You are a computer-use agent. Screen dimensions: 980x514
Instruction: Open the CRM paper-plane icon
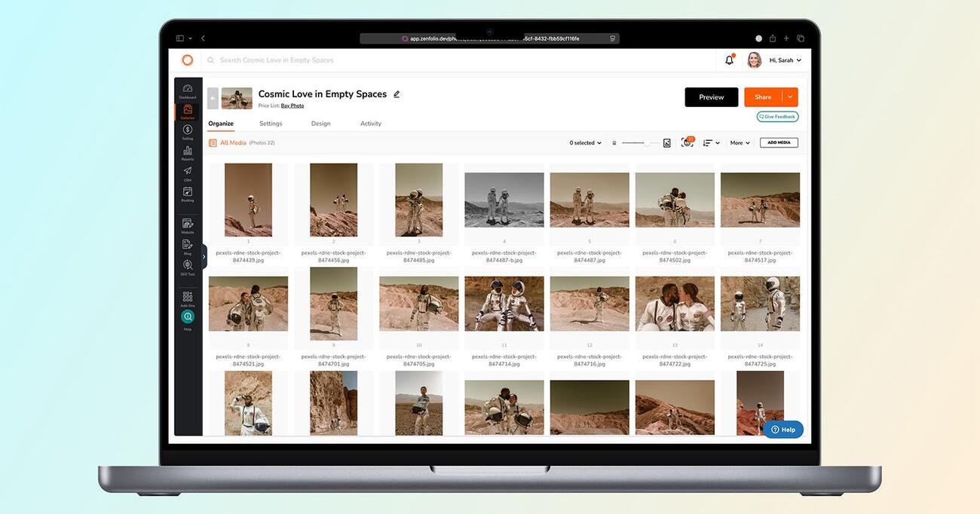(188, 173)
